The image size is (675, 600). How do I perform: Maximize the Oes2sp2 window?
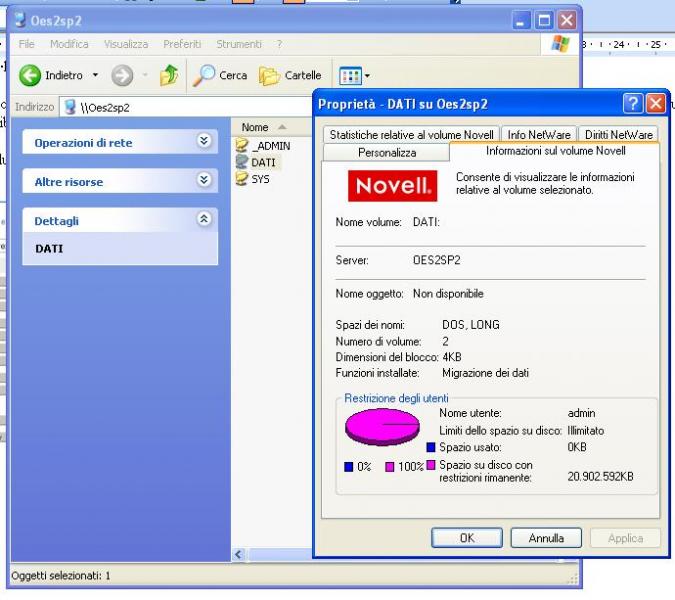tap(544, 20)
